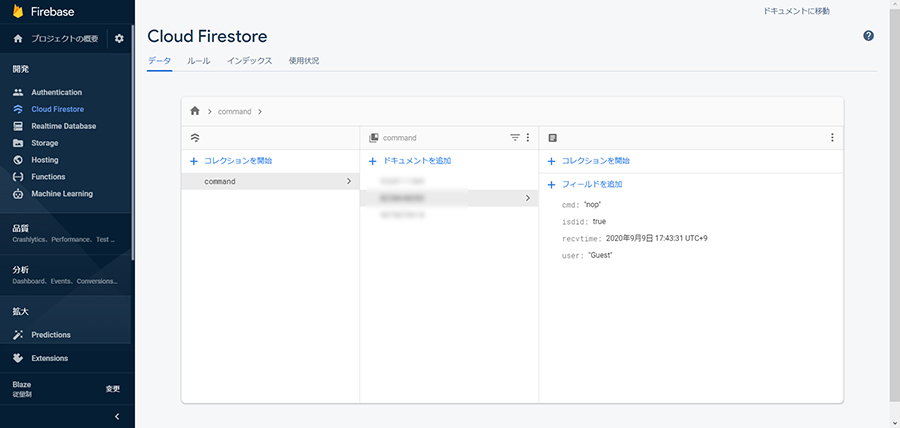Click the Firebase flame logo
Viewport: 900px width, 428px height.
18,11
